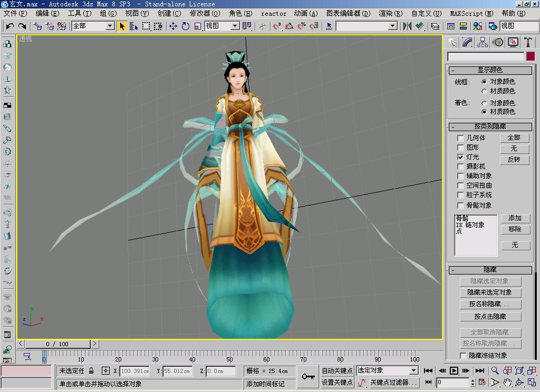Image resolution: width=540 pixels, height=392 pixels.
Task: Open the MAXScript(M) menu
Action: coord(471,13)
